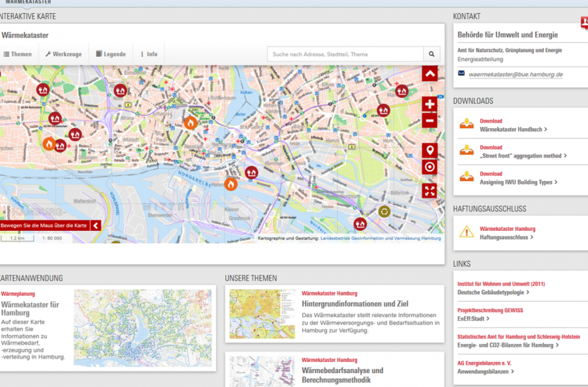The width and height of the screenshot is (588, 387).
Task: Click the circular target map control
Action: pyautogui.click(x=429, y=167)
